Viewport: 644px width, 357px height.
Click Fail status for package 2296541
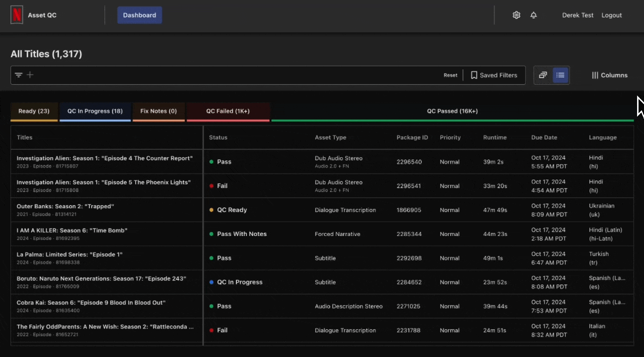218,186
